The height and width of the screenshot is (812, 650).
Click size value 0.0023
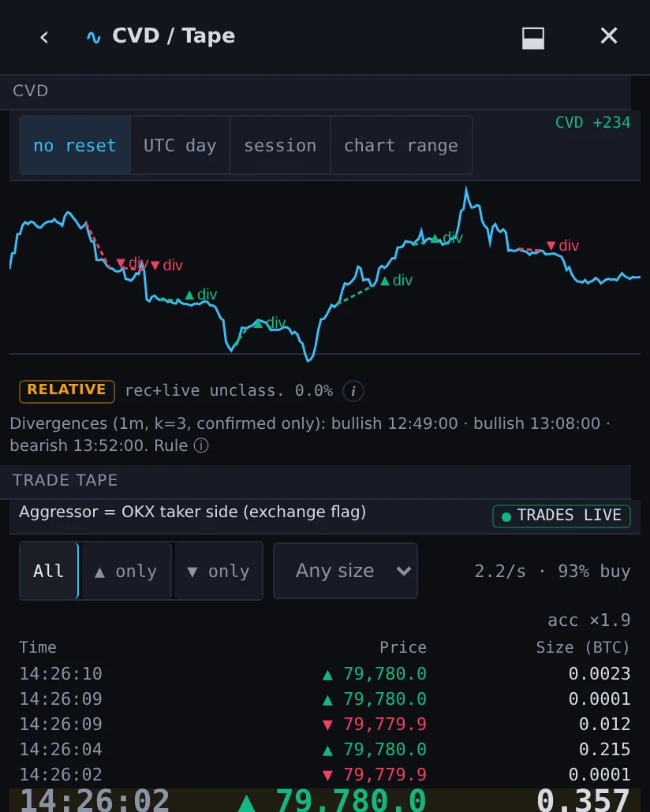(x=600, y=674)
